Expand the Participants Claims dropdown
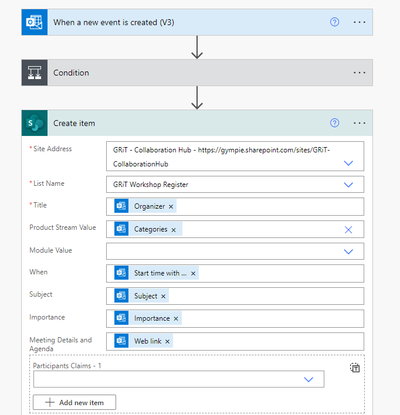400x415 pixels. point(309,379)
